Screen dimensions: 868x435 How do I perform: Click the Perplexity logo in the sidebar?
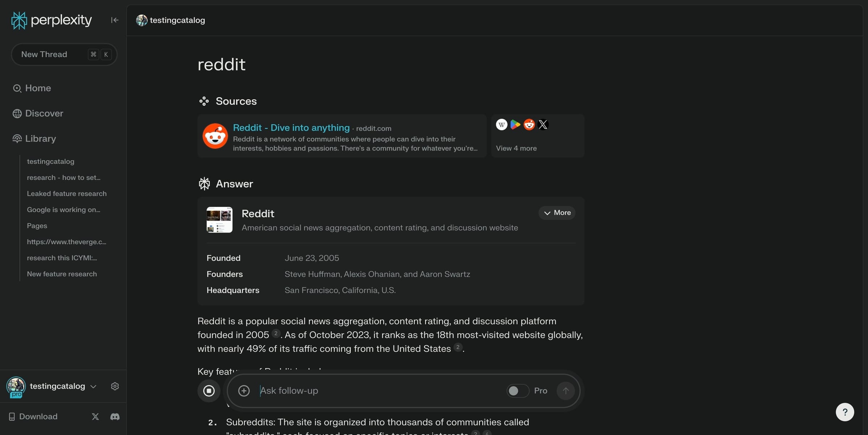(x=51, y=20)
